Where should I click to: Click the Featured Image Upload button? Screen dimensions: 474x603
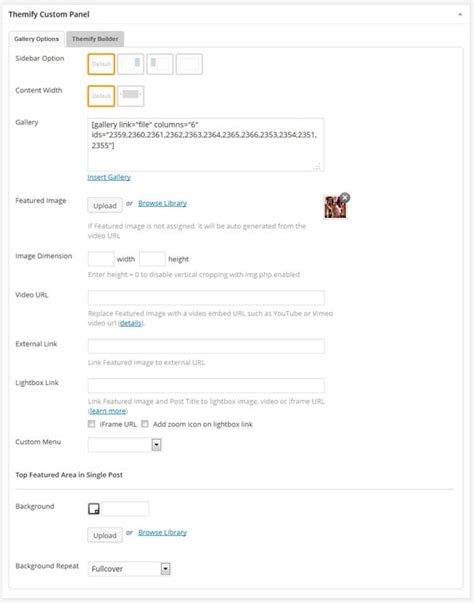click(105, 205)
